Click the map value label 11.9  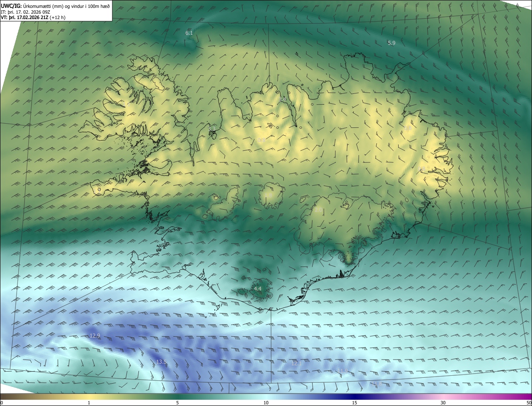(342, 371)
